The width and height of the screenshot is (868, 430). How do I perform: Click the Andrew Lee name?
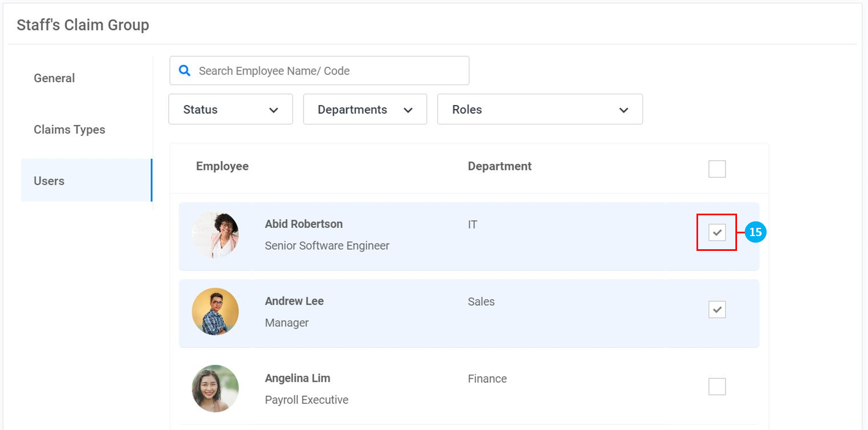294,301
